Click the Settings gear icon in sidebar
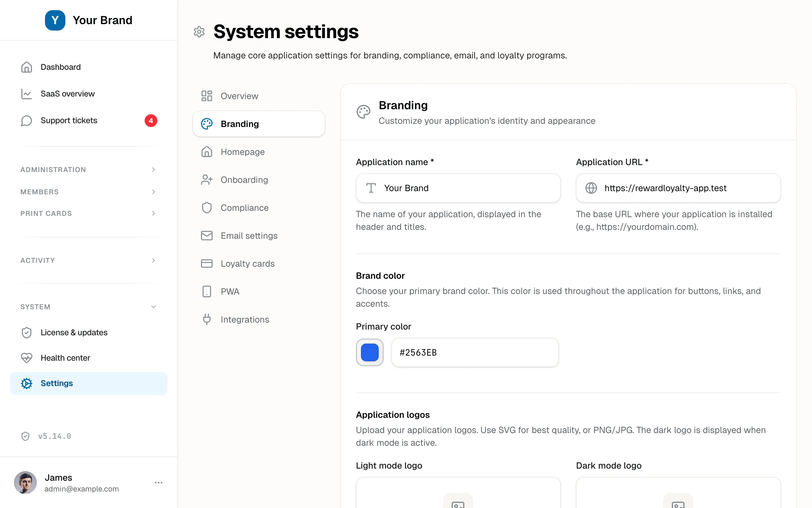Viewport: 812px width, 508px height. pos(27,383)
